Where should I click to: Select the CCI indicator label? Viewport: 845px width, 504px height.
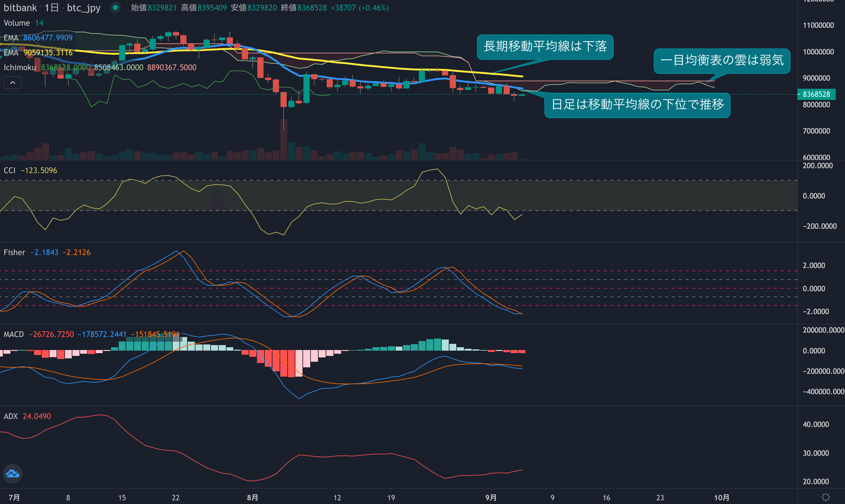pyautogui.click(x=10, y=170)
